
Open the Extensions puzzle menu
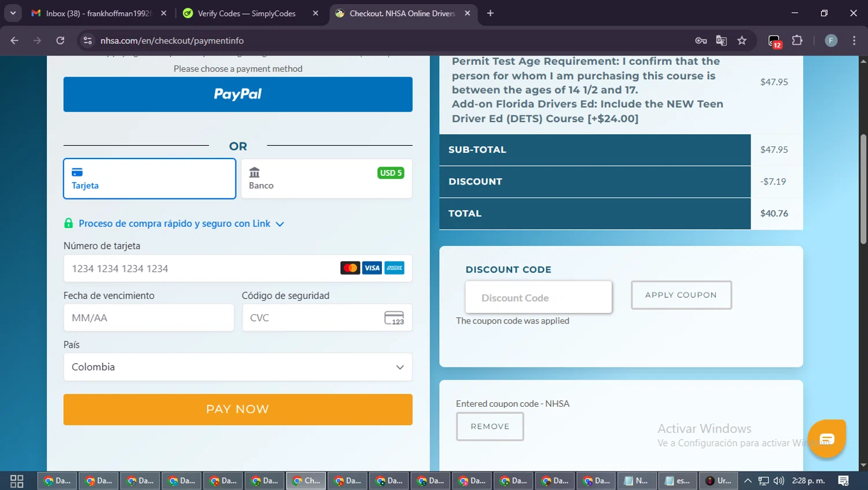click(x=797, y=40)
